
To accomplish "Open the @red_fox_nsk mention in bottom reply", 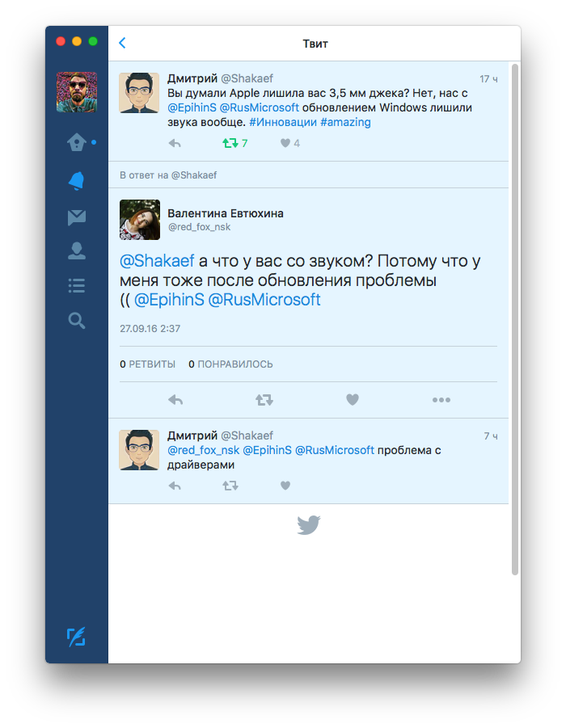I will [203, 450].
